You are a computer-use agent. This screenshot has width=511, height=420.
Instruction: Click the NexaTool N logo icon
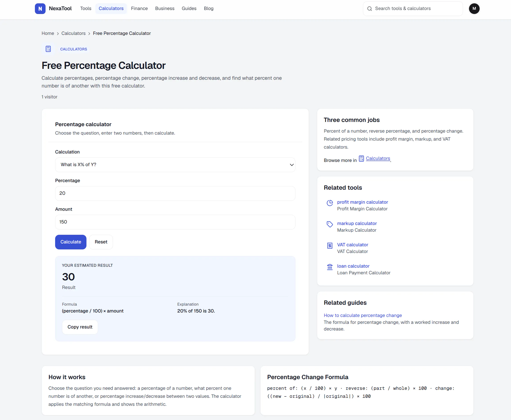pos(40,9)
